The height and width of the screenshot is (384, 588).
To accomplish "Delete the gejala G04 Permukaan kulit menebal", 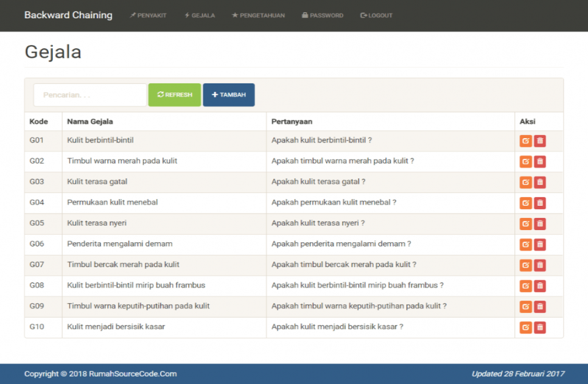I will [540, 203].
